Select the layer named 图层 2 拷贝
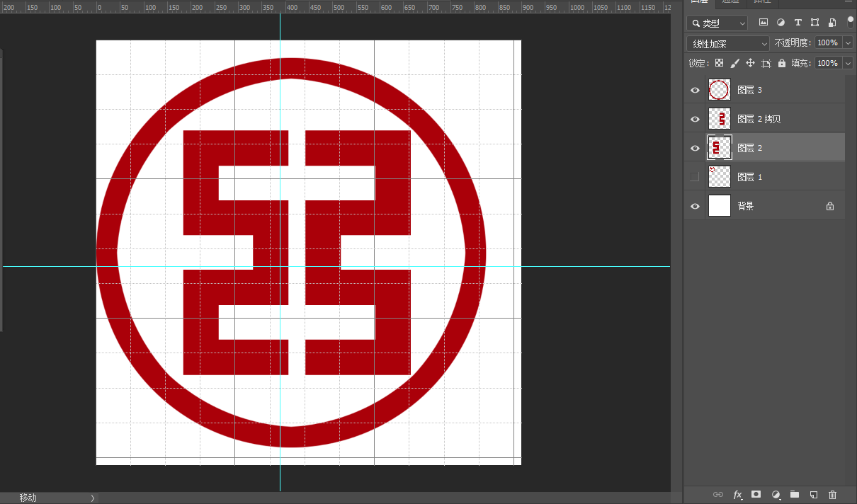Image resolution: width=857 pixels, height=504 pixels. coord(759,119)
